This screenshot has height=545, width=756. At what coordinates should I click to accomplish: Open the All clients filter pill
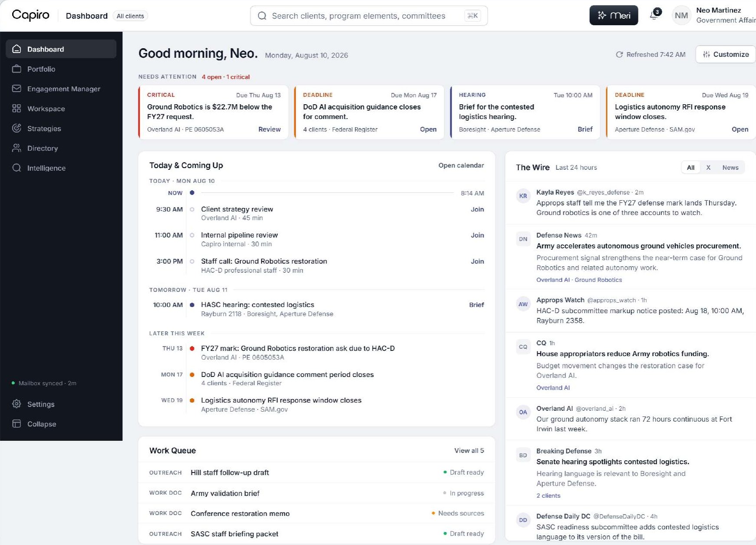(x=130, y=16)
